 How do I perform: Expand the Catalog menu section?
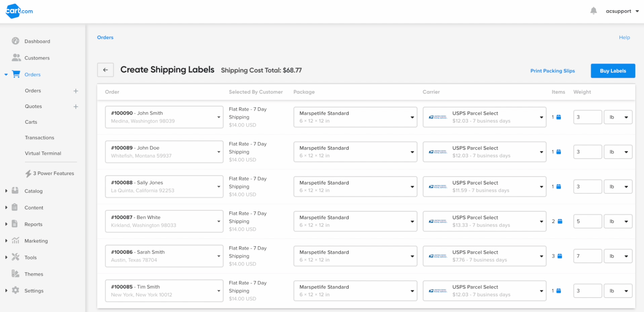(x=6, y=191)
